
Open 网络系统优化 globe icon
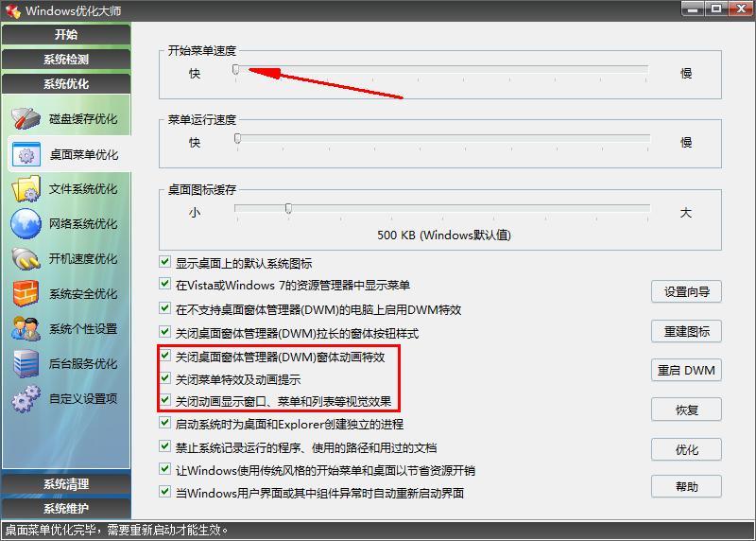coord(26,224)
